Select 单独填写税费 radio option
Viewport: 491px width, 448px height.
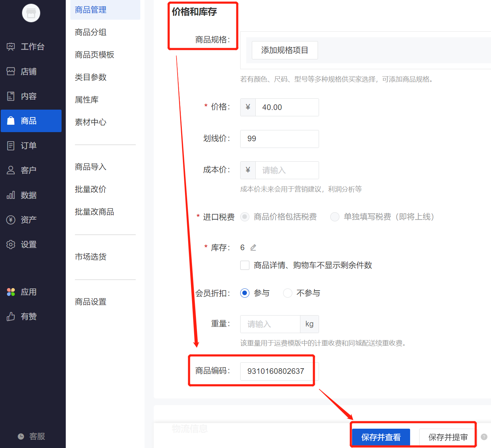coord(335,217)
